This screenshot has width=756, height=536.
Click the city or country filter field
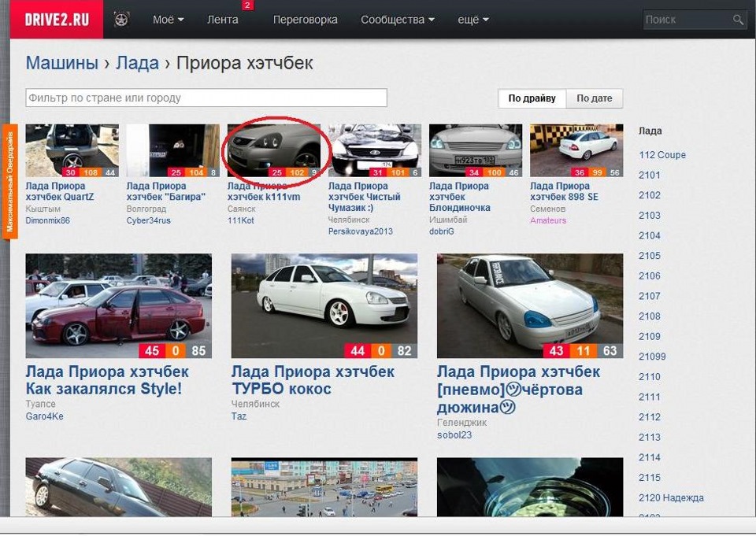coord(206,98)
